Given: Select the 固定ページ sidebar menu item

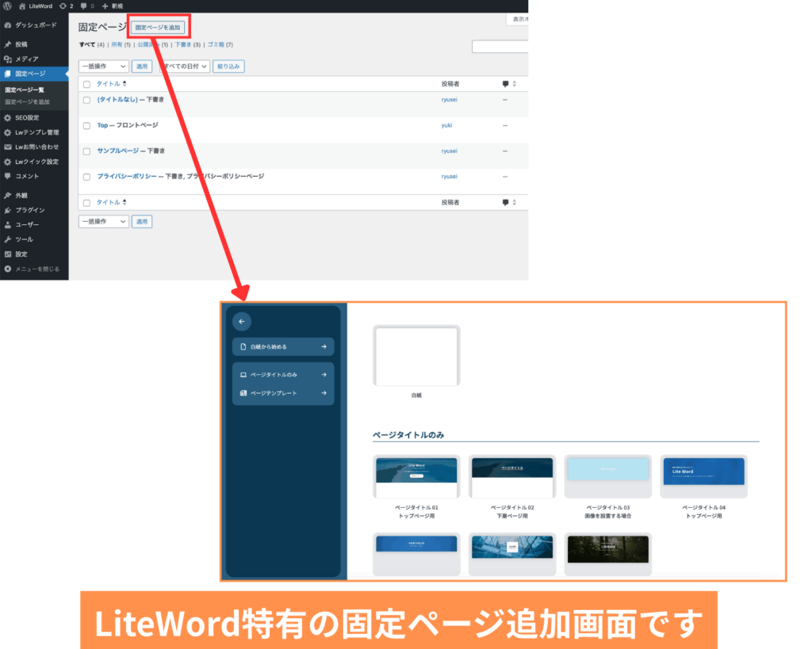Looking at the screenshot, I should pos(34,74).
